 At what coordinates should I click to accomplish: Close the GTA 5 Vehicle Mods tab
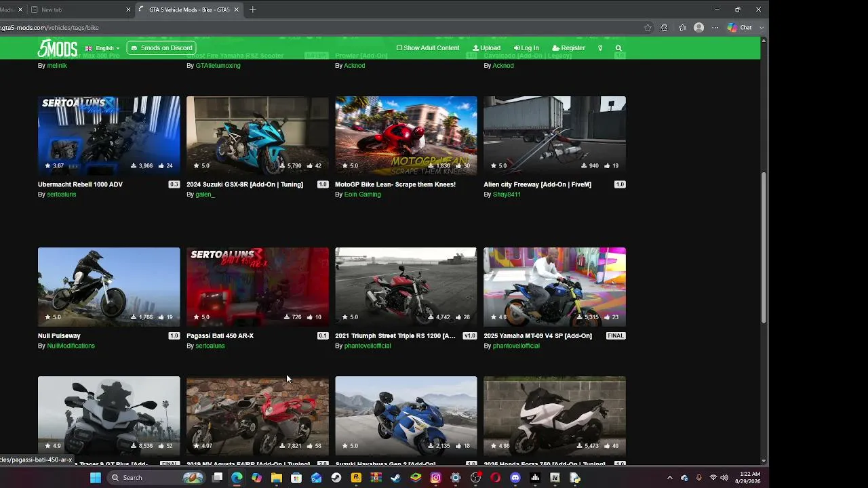pos(237,9)
